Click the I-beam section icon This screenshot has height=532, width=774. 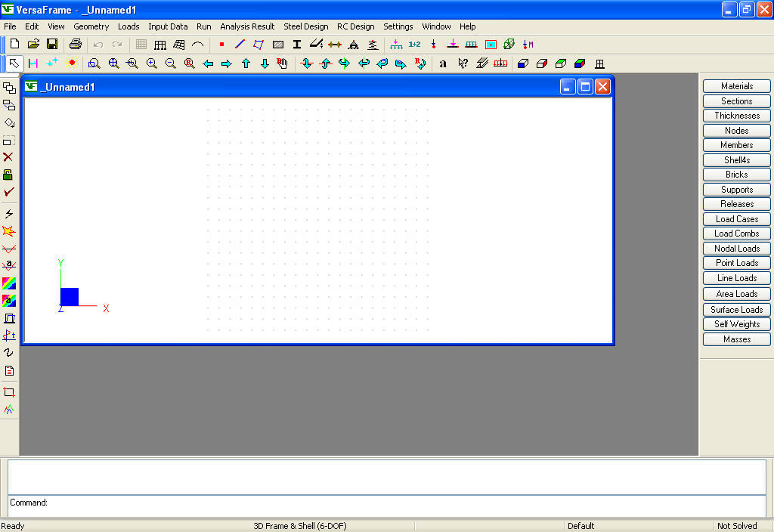coord(296,45)
